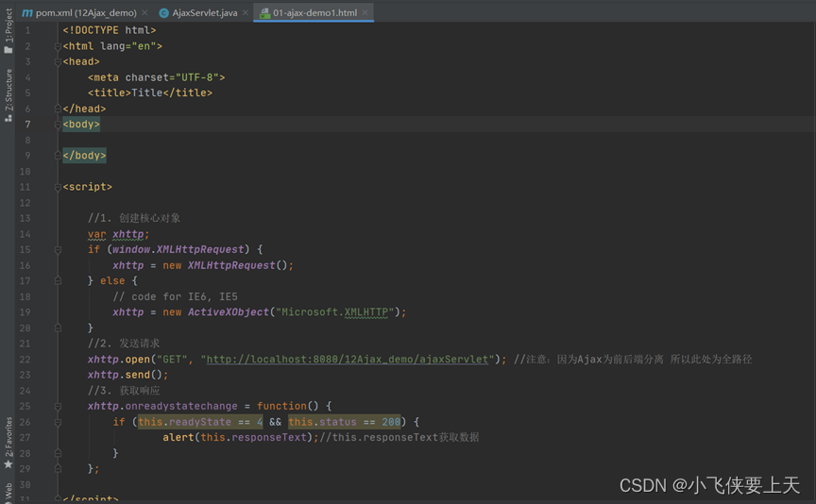This screenshot has width=816, height=504.
Task: Close the AjaxServlet.java tab
Action: click(246, 13)
